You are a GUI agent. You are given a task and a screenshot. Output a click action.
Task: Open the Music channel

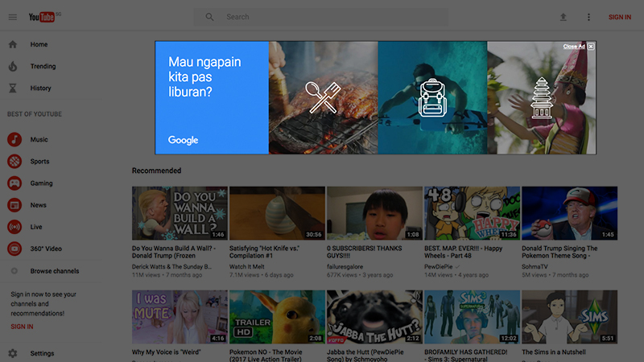[39, 140]
